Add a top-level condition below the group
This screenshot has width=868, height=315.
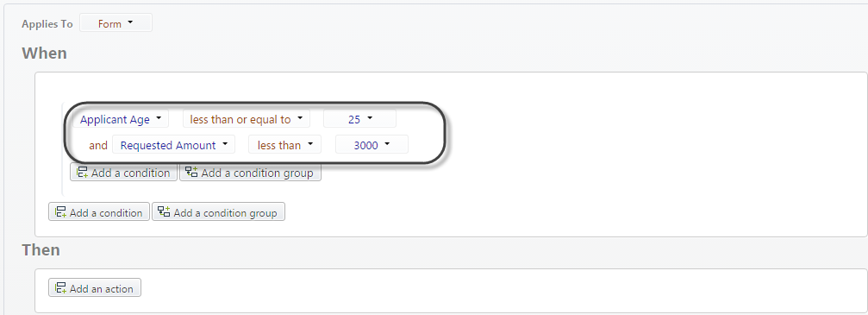point(99,212)
